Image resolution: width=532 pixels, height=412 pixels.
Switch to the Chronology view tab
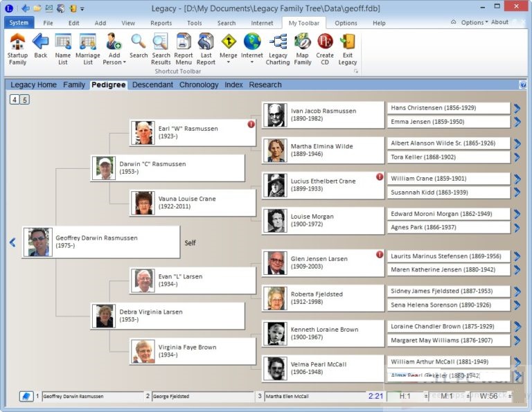coord(199,84)
